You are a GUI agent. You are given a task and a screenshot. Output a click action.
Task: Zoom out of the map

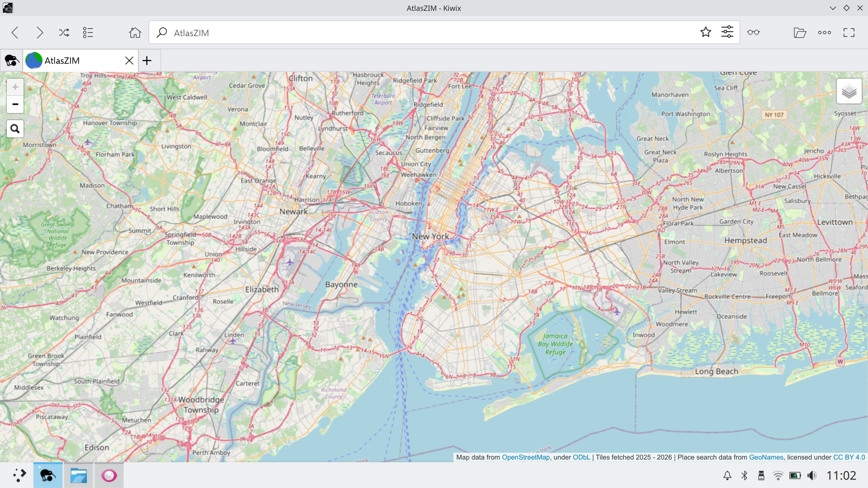pyautogui.click(x=15, y=104)
